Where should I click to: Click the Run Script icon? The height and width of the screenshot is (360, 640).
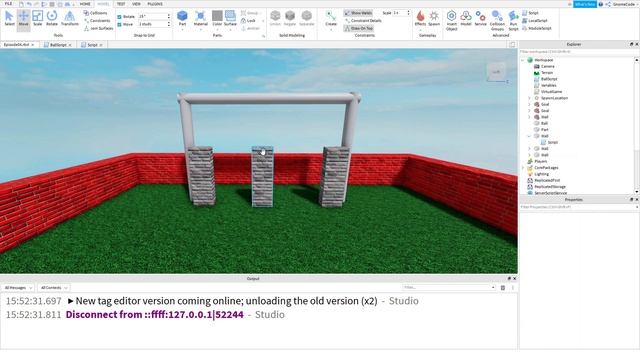coord(513,16)
